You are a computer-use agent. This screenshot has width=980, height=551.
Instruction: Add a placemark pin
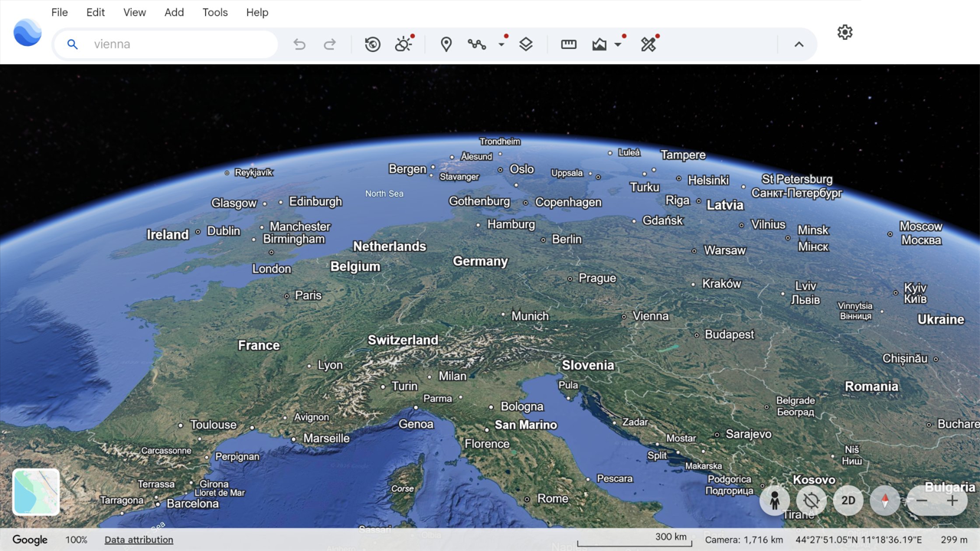click(446, 44)
